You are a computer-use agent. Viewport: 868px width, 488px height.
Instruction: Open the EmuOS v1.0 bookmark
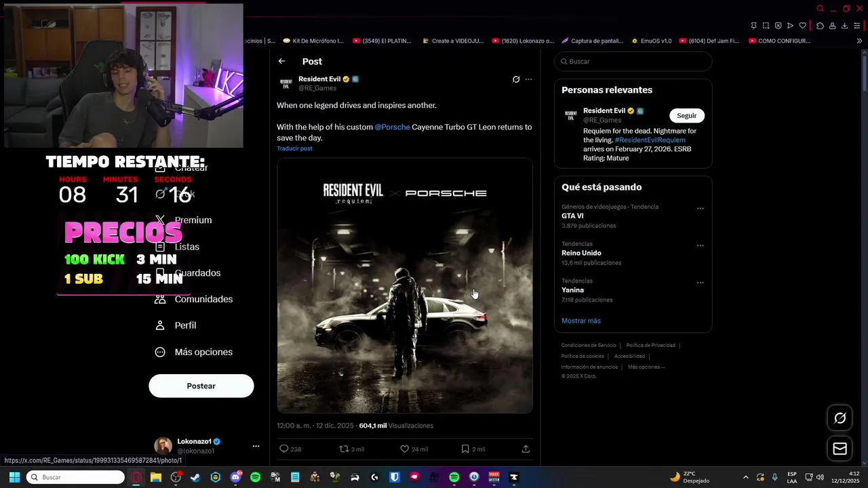click(651, 41)
